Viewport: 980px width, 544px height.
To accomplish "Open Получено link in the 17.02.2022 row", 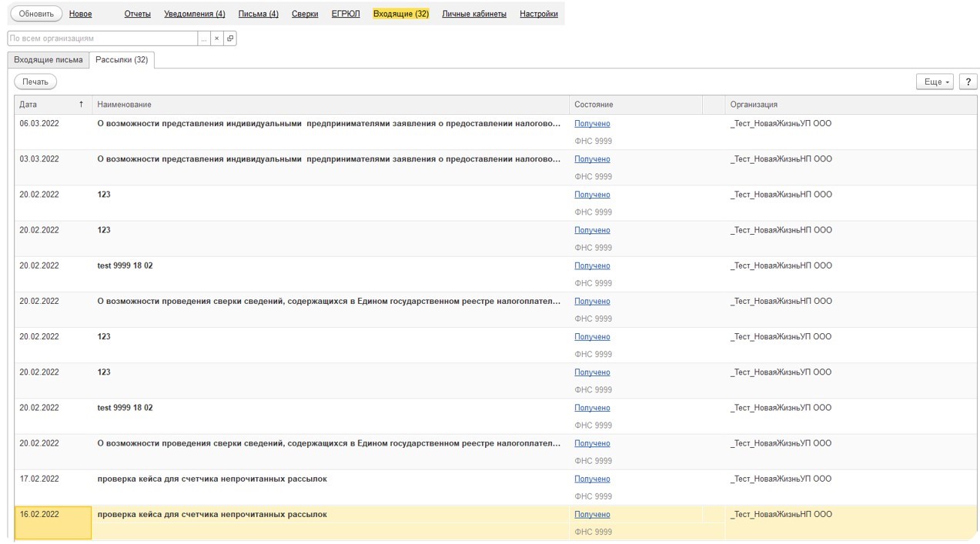I will coord(592,479).
